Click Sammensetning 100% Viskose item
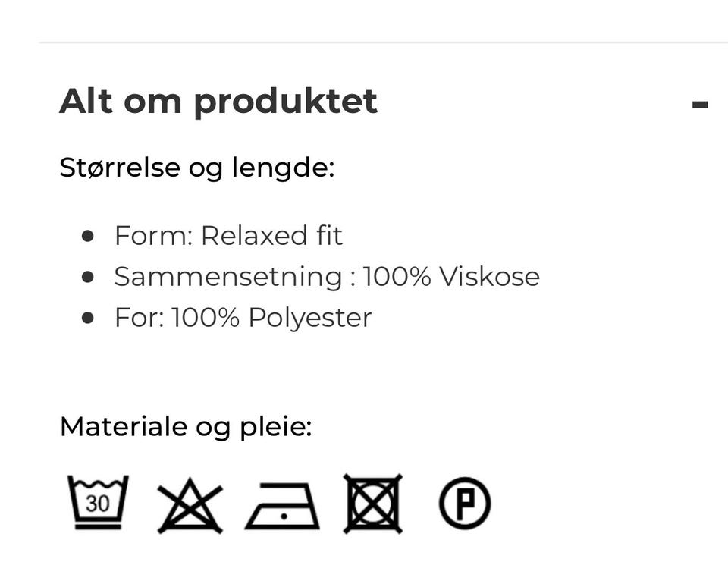Screen dimensions: 728x565 (x=327, y=277)
